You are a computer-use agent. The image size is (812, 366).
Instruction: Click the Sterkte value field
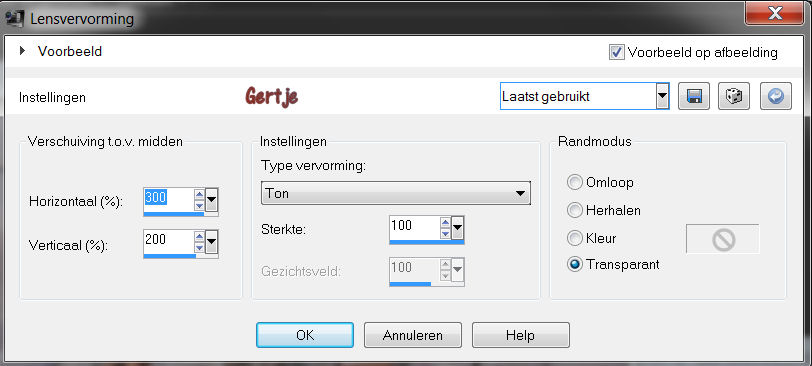tap(414, 228)
